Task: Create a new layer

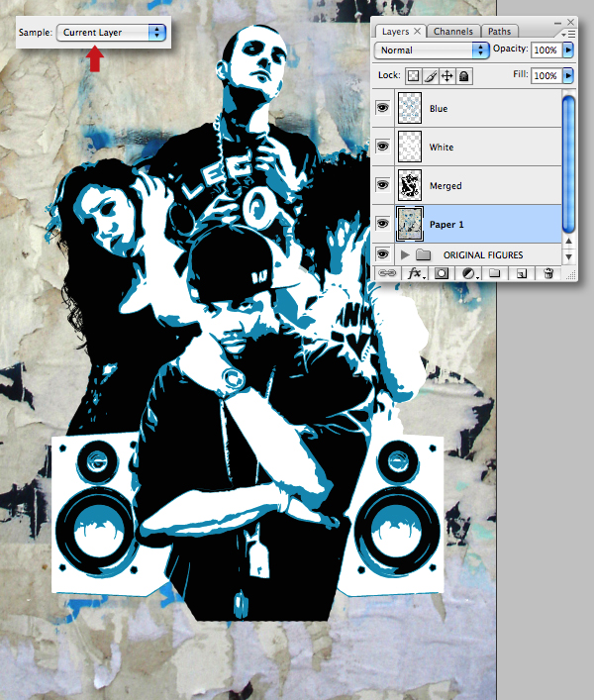Action: [x=521, y=272]
